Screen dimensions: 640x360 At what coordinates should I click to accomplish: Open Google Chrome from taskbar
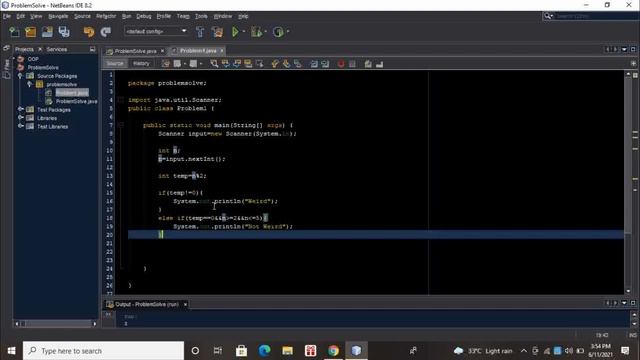pos(333,351)
